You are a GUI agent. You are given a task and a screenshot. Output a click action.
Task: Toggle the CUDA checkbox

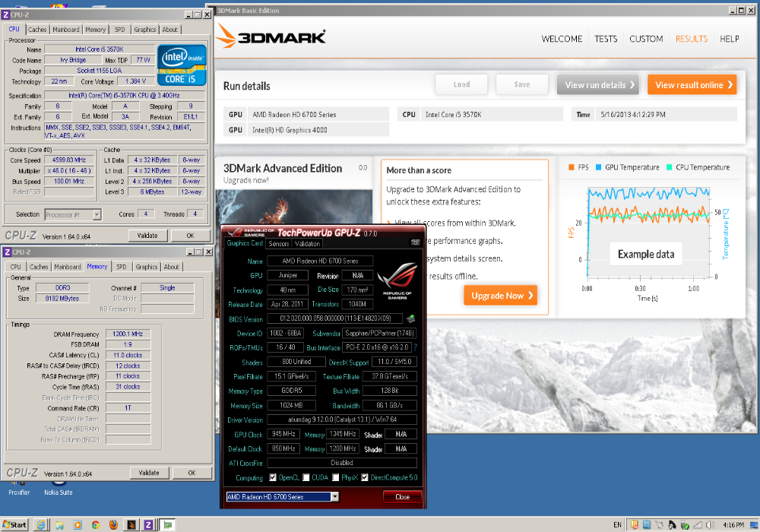click(x=306, y=478)
